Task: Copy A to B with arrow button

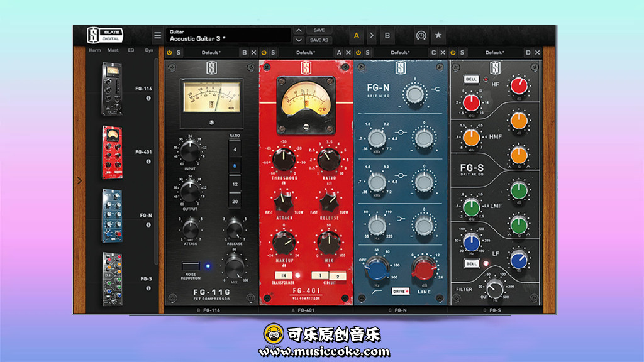Action: point(372,36)
